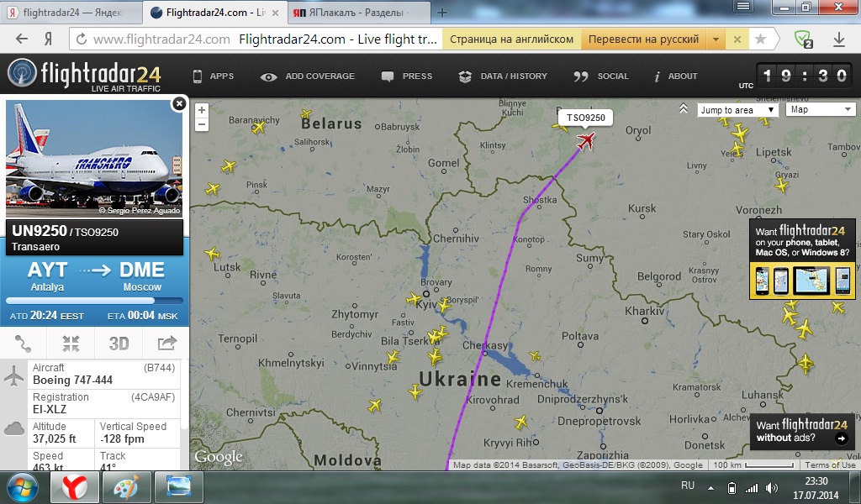Click the red TSO9250 aircraft icon
This screenshot has height=504, width=861.
tap(585, 140)
